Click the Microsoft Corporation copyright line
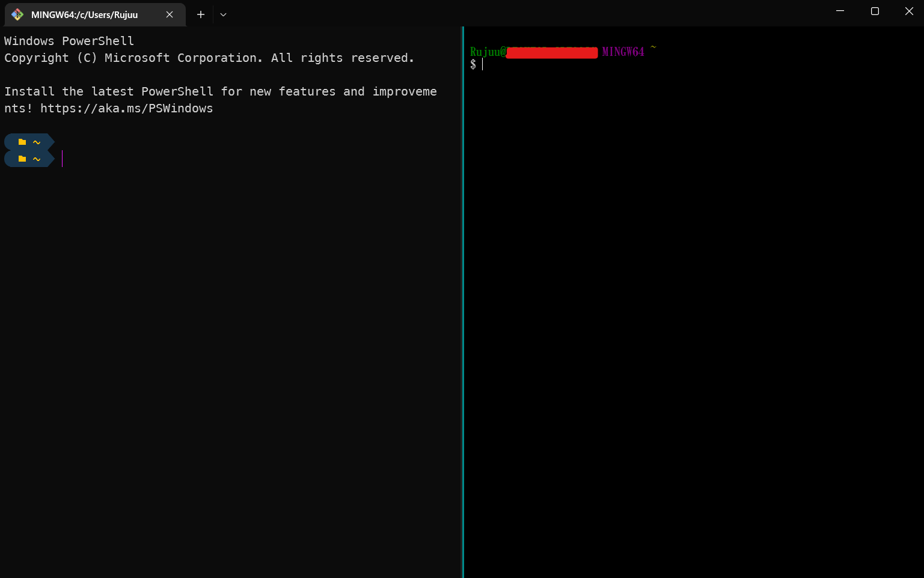Image resolution: width=924 pixels, height=578 pixels. [x=209, y=58]
